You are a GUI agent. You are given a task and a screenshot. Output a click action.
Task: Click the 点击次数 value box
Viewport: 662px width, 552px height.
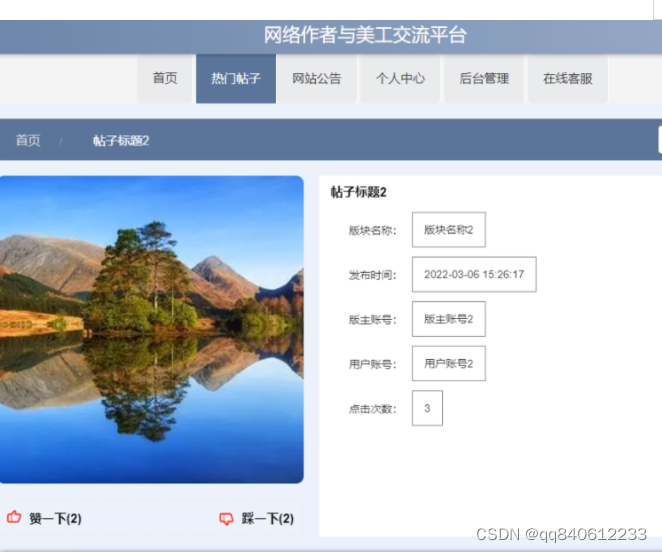pos(427,408)
